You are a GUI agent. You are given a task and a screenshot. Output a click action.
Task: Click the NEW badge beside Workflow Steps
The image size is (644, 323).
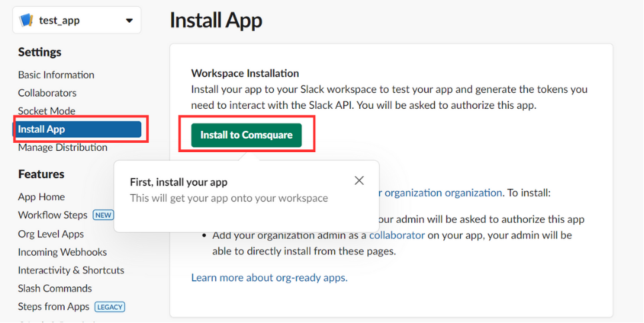[x=103, y=215]
